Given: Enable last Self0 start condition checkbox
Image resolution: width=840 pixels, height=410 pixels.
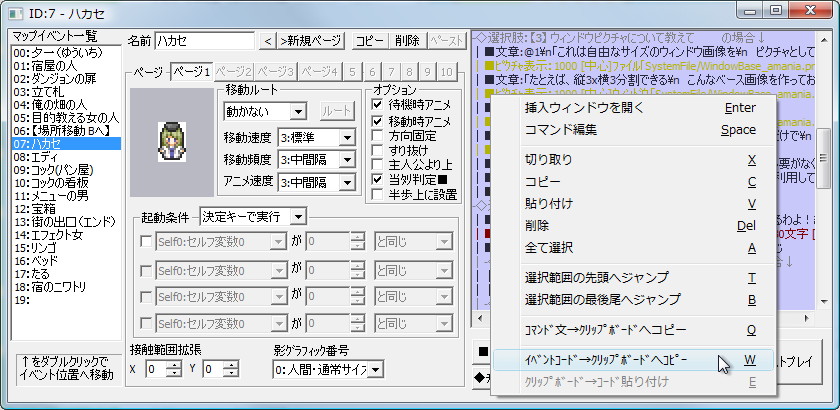Looking at the screenshot, I should coord(146,323).
